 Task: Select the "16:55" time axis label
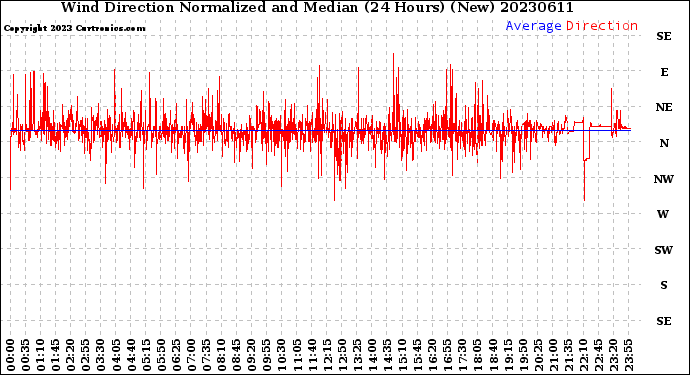pos(448,355)
